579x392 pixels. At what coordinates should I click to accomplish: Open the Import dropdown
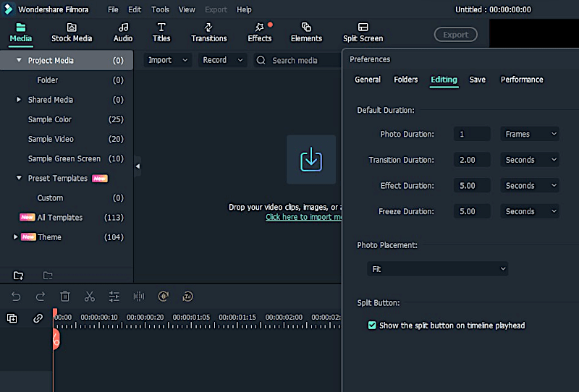click(x=168, y=60)
